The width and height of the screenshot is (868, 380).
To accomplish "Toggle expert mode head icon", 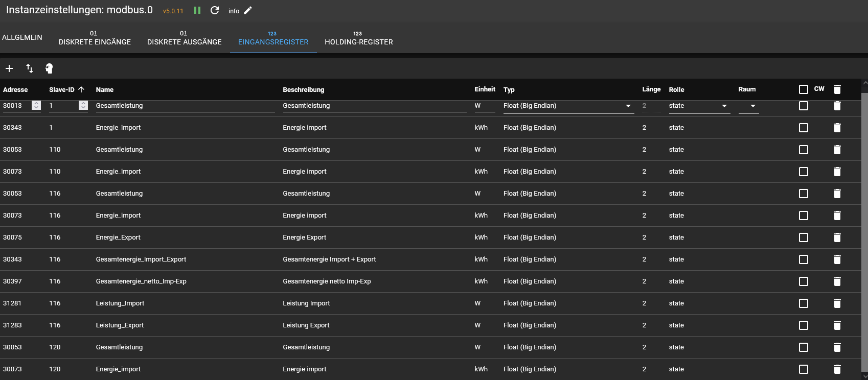I will [49, 68].
